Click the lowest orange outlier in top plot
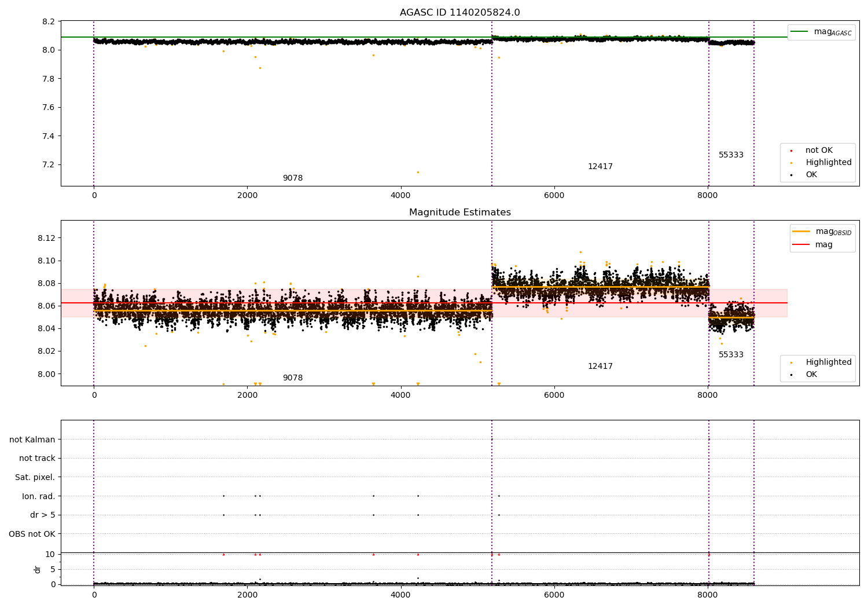The width and height of the screenshot is (868, 608). click(418, 172)
